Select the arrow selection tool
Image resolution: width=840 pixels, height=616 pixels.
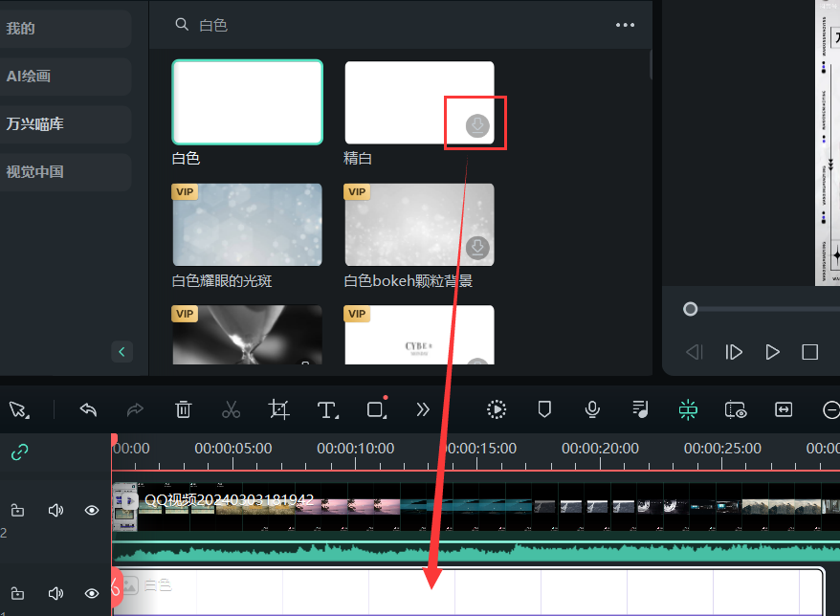click(x=19, y=409)
